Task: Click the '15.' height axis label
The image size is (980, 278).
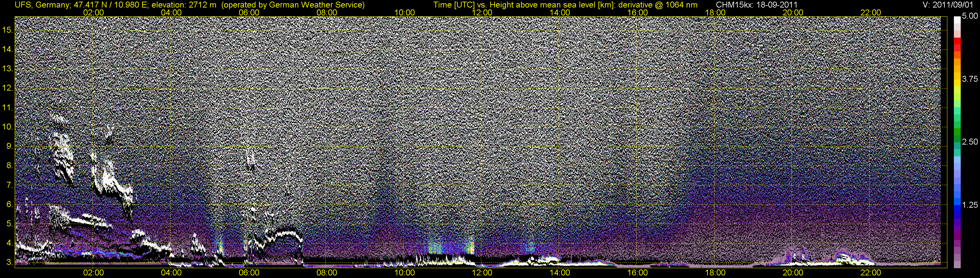Action: (8, 30)
